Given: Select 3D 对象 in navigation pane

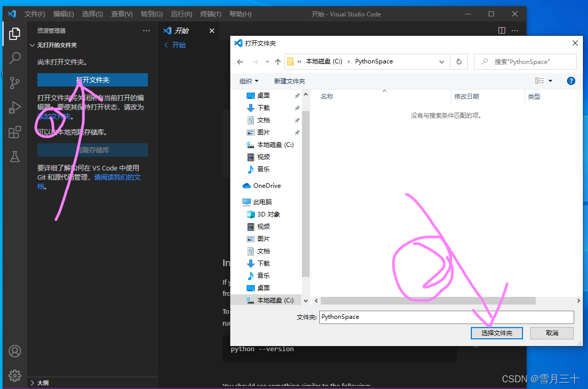Looking at the screenshot, I should click(264, 214).
